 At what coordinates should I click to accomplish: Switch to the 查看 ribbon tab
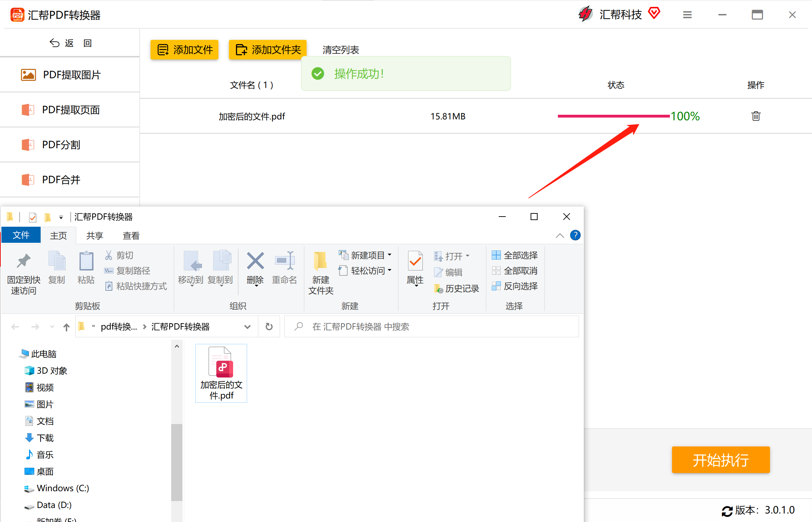(131, 235)
